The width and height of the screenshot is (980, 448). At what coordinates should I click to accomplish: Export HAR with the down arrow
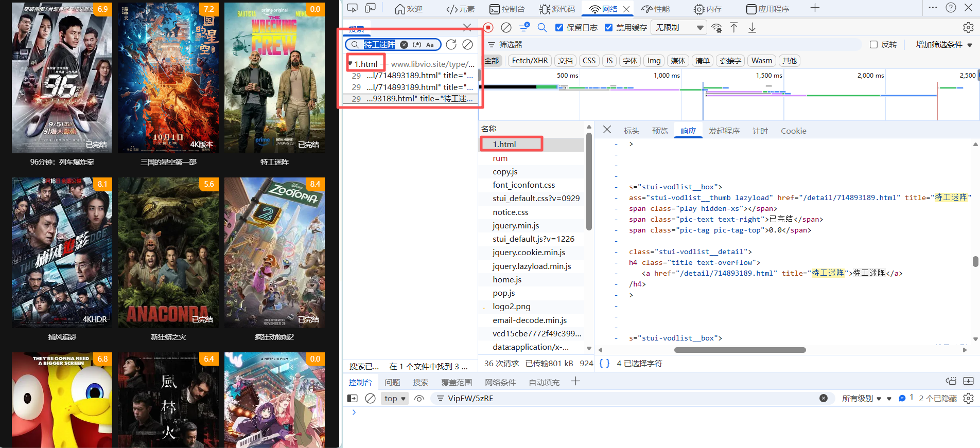point(752,28)
